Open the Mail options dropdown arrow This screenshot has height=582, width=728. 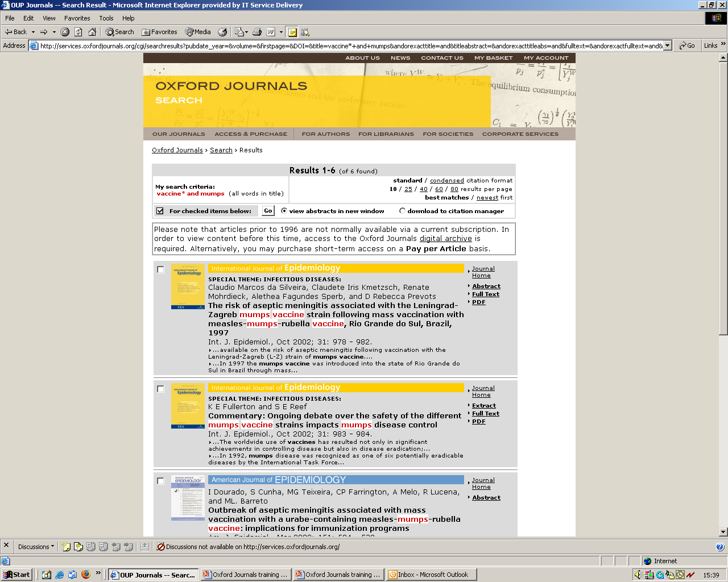click(248, 32)
